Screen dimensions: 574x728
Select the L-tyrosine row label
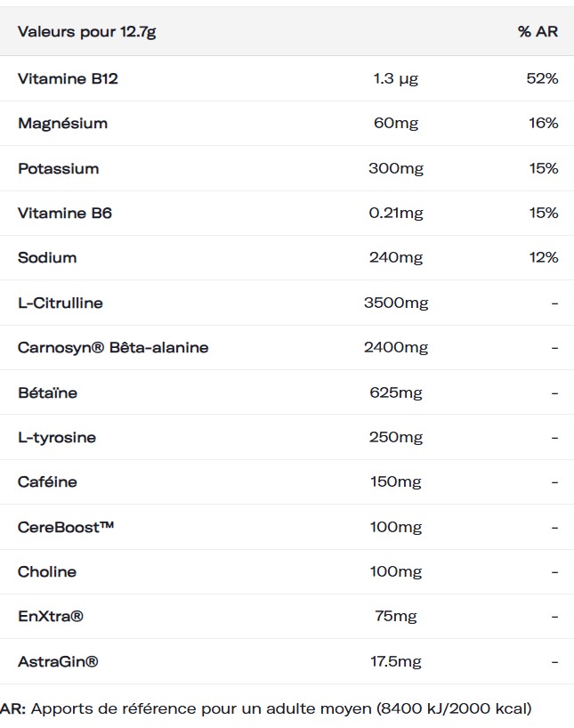click(57, 437)
